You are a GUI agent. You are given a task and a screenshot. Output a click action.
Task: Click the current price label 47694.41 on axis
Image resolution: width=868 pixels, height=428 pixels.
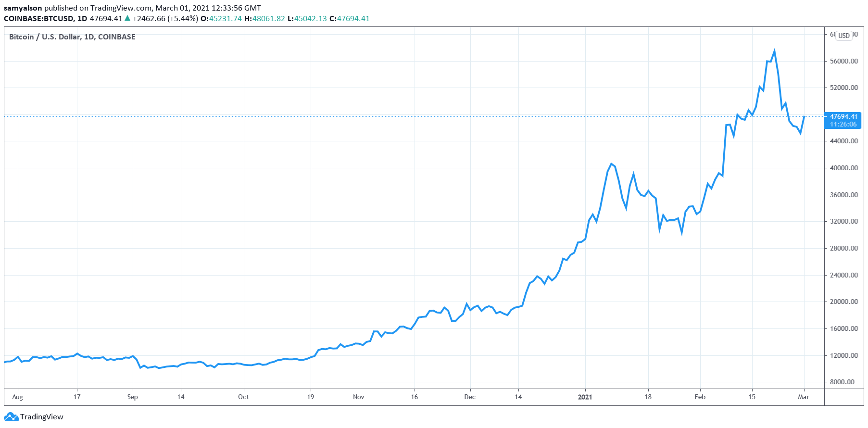click(844, 116)
